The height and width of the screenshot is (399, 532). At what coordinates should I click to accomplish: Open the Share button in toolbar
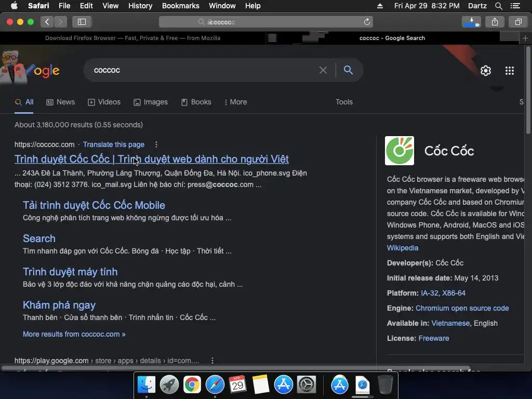point(495,22)
